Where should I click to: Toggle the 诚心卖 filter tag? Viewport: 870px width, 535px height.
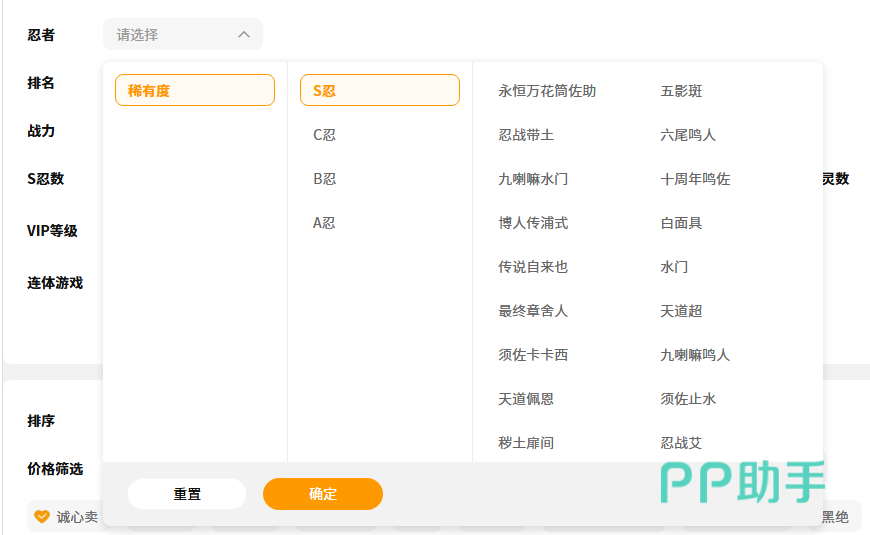(x=66, y=517)
